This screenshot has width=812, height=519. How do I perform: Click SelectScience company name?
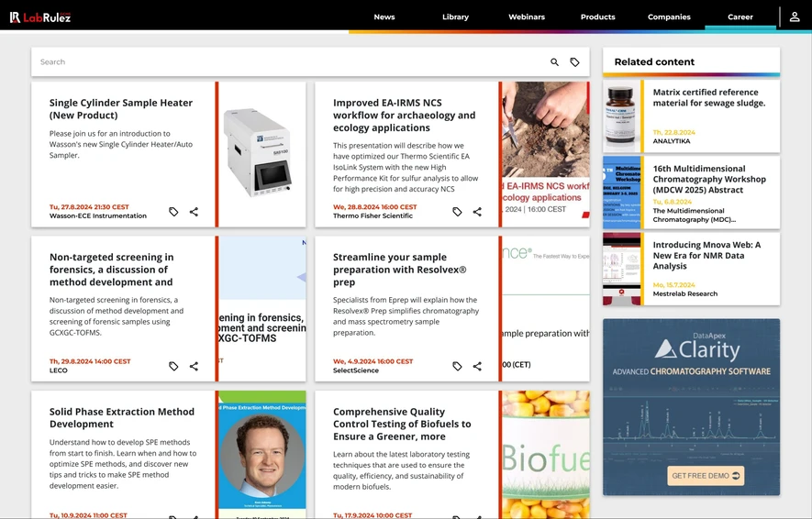point(356,370)
